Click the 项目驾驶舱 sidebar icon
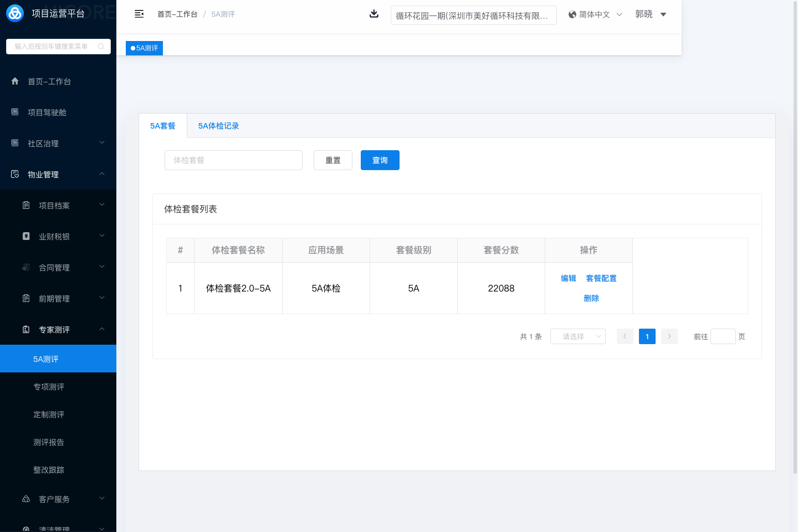Viewport: 798px width, 532px height. (x=15, y=112)
